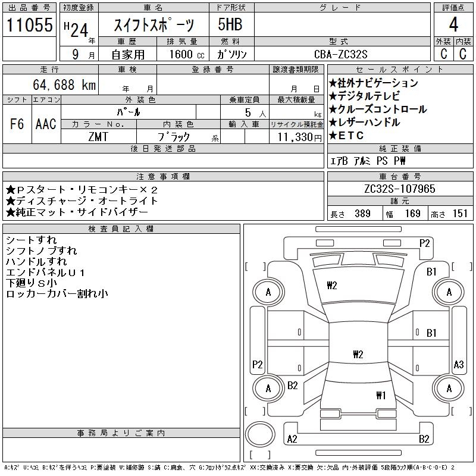Click the F6 shift type value

pyautogui.click(x=17, y=124)
